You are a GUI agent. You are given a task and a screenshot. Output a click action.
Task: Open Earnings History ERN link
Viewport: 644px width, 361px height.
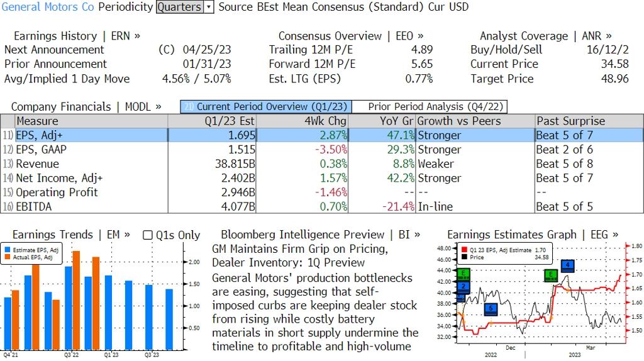pos(77,36)
